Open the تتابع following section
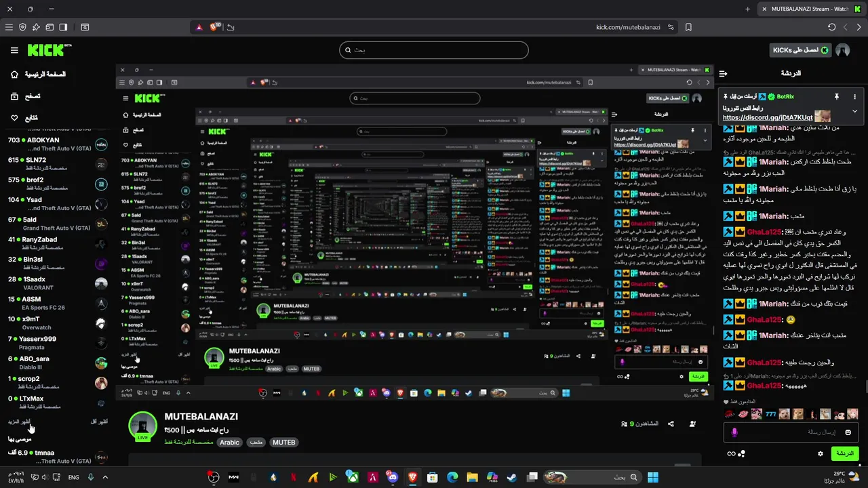Image resolution: width=868 pixels, height=488 pixels. point(24,118)
